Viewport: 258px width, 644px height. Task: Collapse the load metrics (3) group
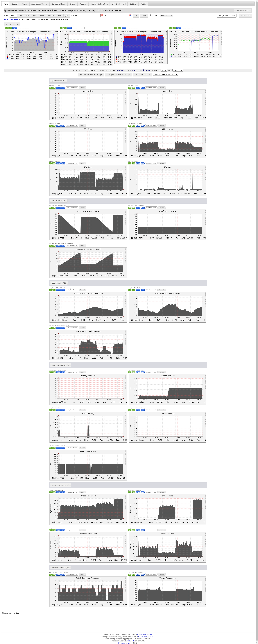click(x=58, y=283)
